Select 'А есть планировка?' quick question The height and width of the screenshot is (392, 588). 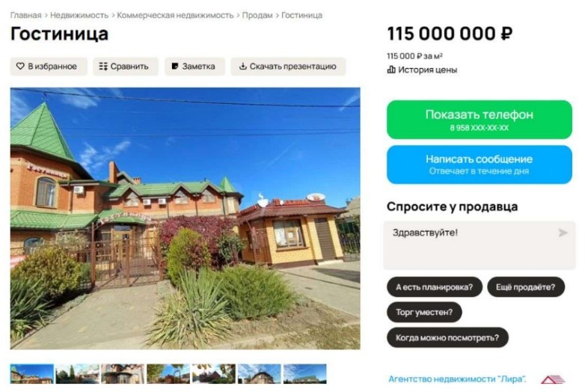point(434,287)
